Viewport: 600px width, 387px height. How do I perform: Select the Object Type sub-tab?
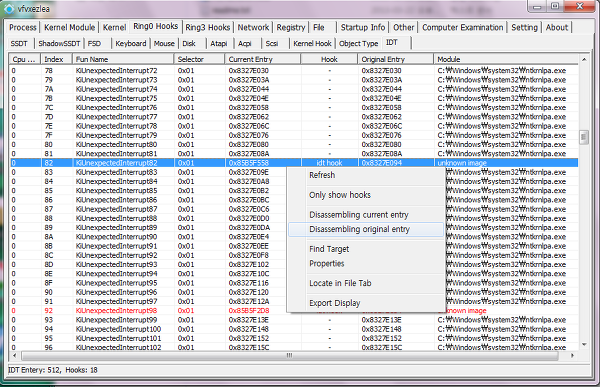pyautogui.click(x=359, y=44)
